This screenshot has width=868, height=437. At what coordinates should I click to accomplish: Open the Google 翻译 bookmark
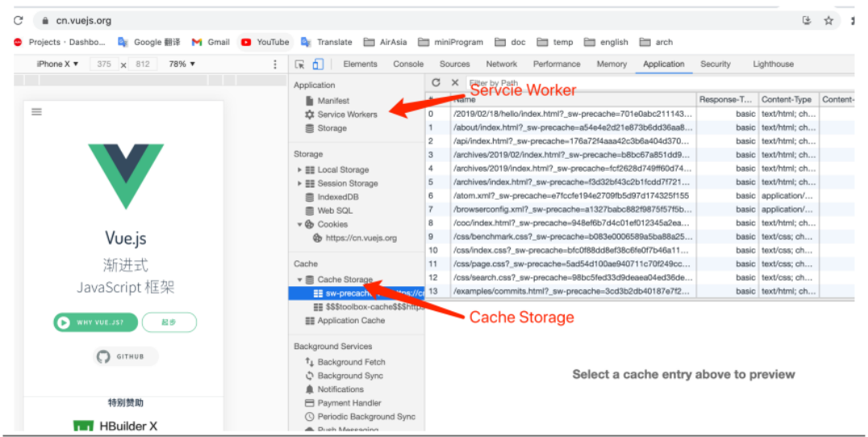(149, 42)
